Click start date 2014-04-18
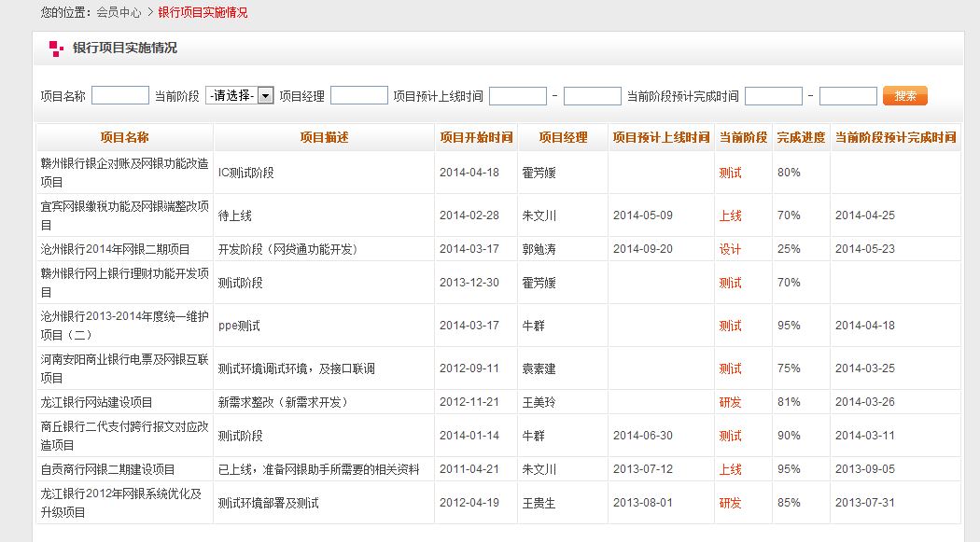980x542 pixels. [469, 173]
